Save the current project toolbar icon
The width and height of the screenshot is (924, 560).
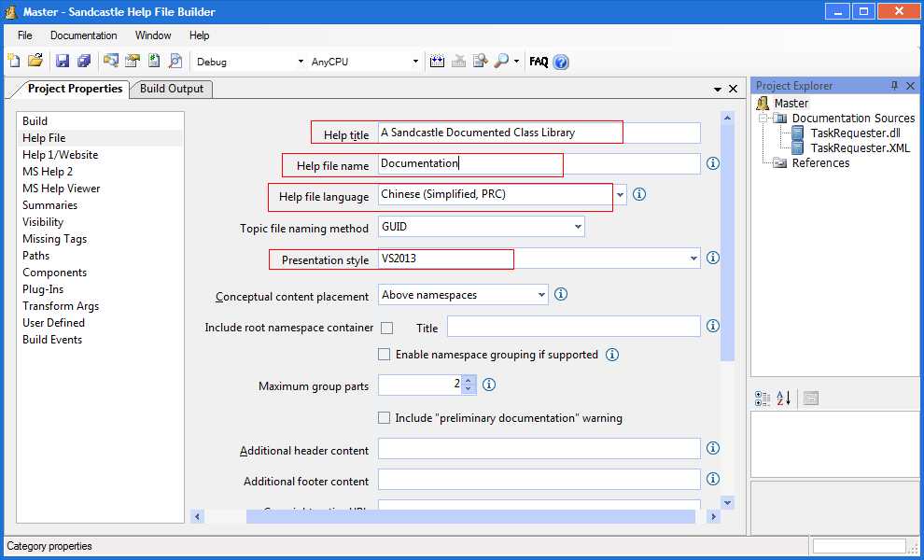click(63, 61)
